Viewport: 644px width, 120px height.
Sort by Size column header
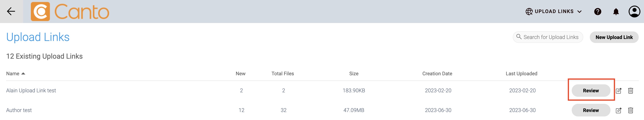(x=354, y=74)
